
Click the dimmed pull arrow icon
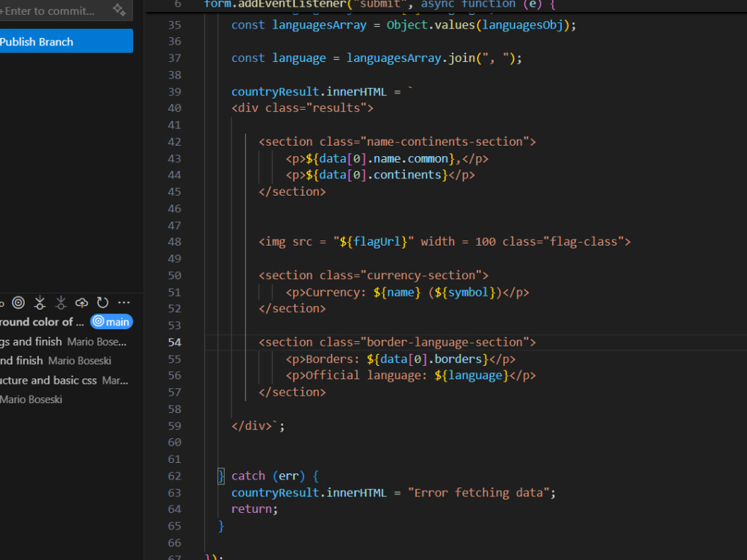pyautogui.click(x=61, y=302)
